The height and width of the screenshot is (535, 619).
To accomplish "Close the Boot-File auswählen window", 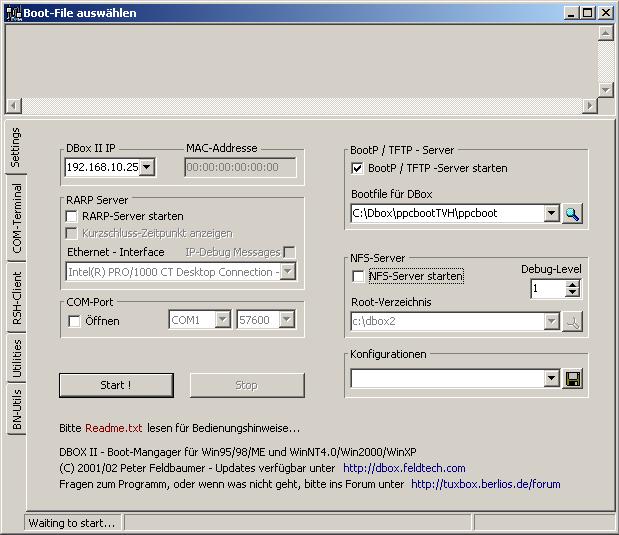I will 606,13.
